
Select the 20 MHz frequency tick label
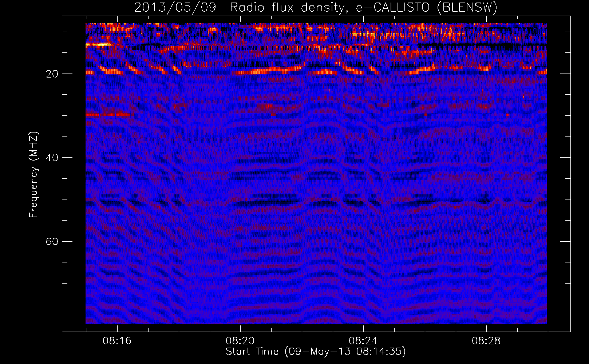[x=52, y=74]
